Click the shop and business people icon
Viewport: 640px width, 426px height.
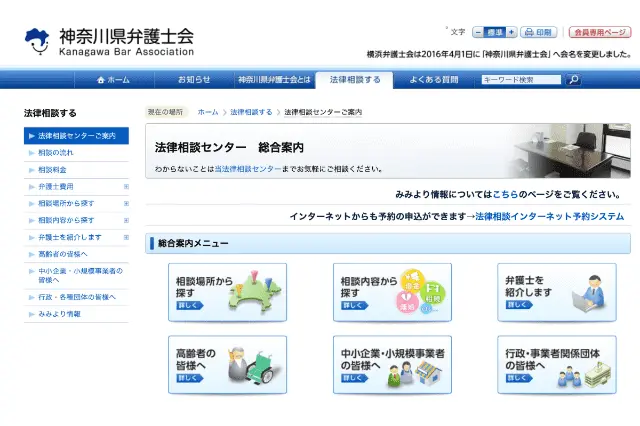point(414,374)
